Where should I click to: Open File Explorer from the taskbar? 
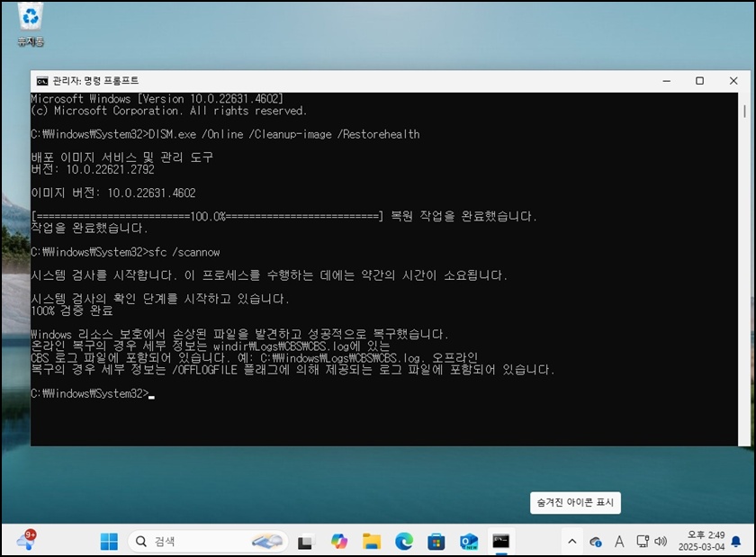pos(371,542)
